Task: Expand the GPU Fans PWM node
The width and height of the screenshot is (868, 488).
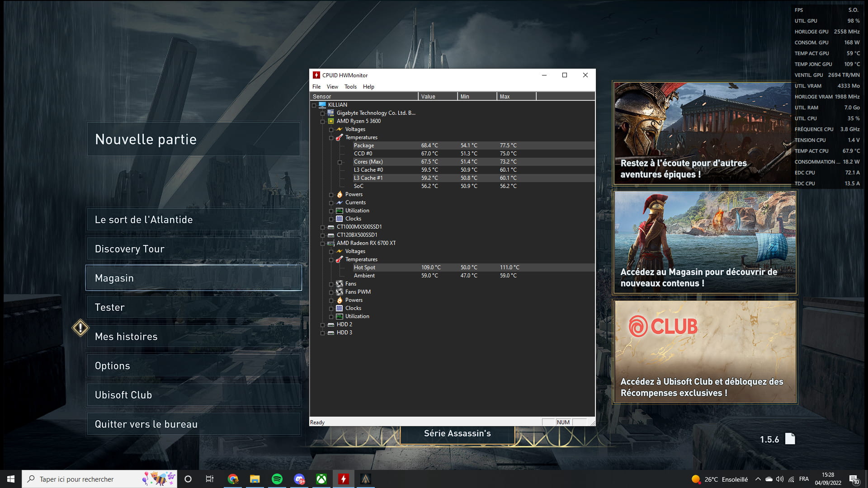Action: [x=331, y=292]
